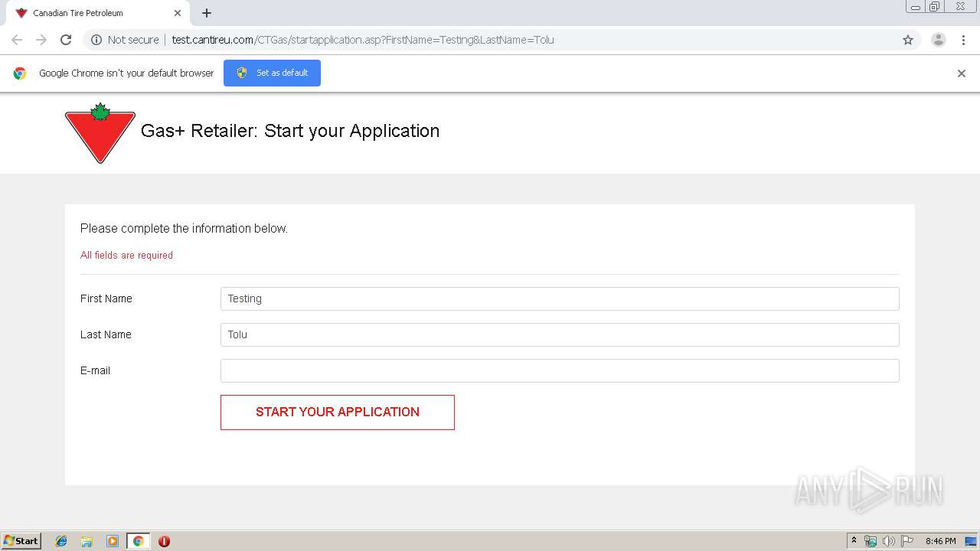This screenshot has height=551, width=980.
Task: Focus the First Name field
Action: (x=560, y=298)
